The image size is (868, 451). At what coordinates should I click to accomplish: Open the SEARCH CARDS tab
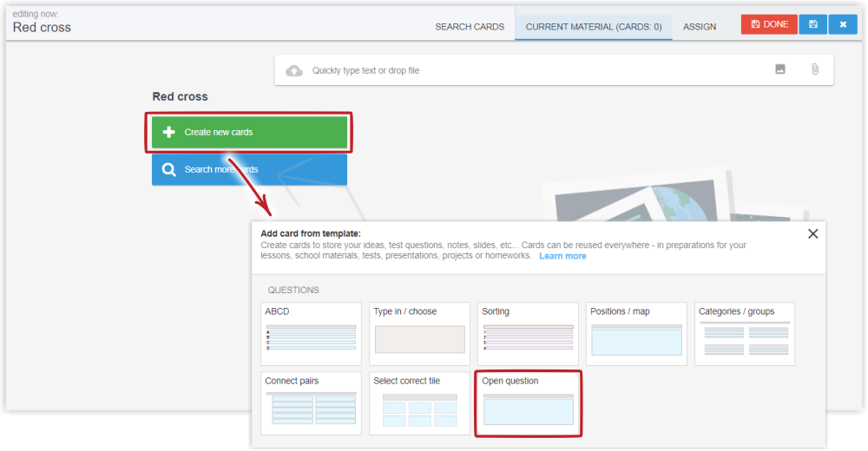tap(470, 27)
